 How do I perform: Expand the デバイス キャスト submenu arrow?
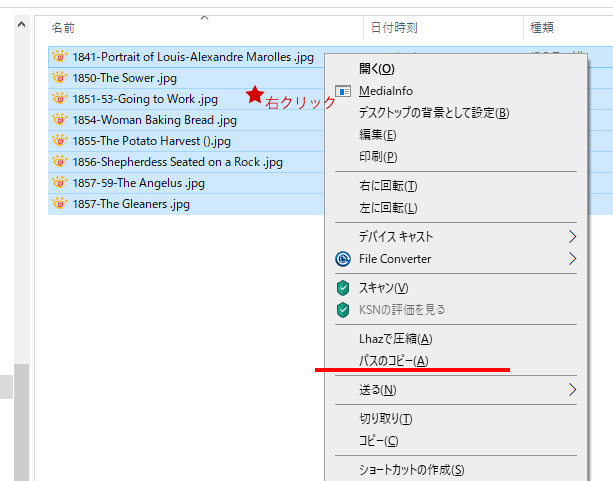pyautogui.click(x=572, y=237)
